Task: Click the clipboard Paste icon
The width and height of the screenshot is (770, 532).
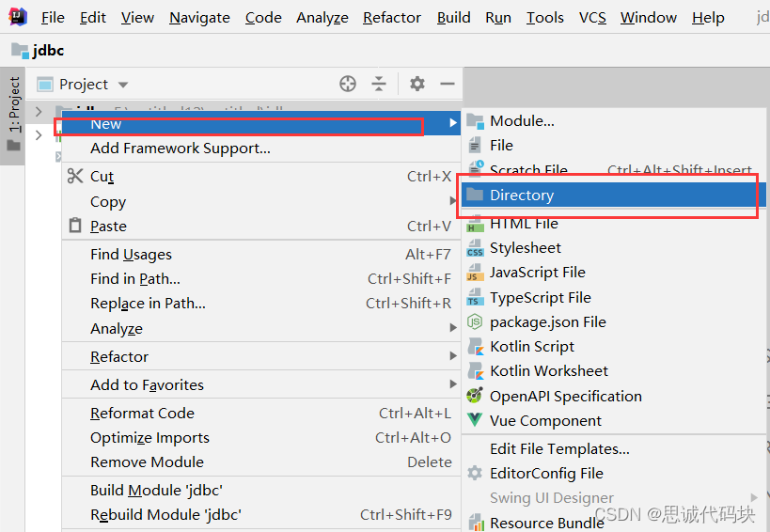Action: tap(75, 226)
